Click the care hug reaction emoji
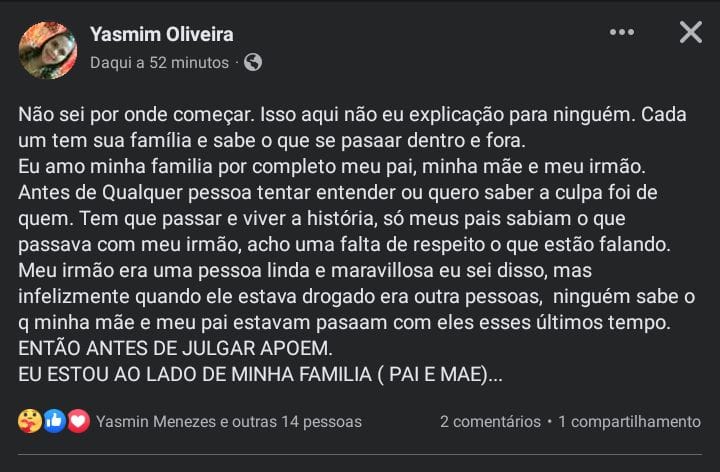Viewport: 720px width, 472px height. (29, 421)
